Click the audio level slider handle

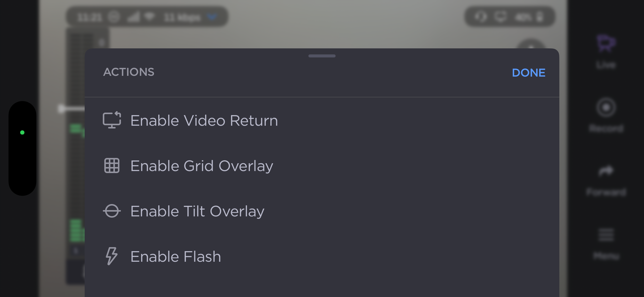[x=61, y=109]
